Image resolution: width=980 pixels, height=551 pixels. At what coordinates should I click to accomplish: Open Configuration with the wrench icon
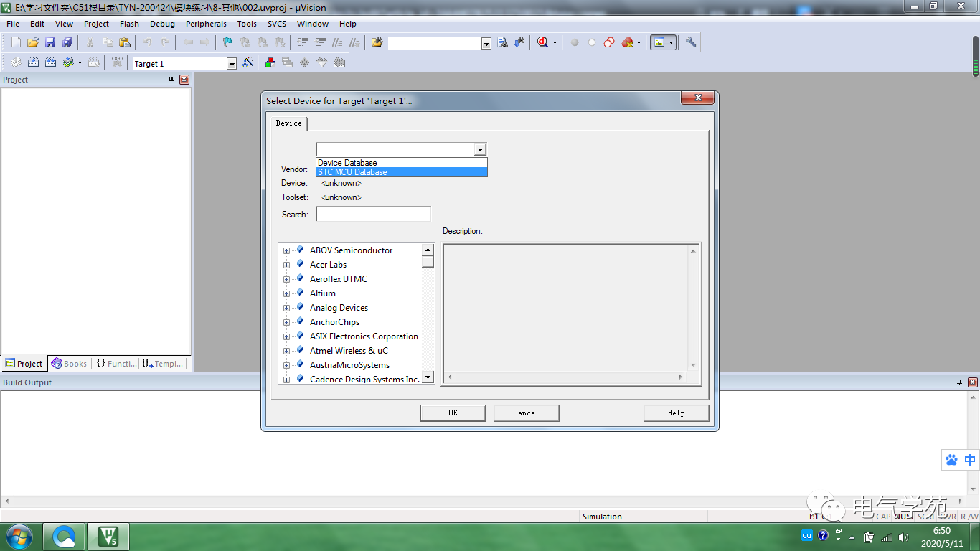coord(691,42)
